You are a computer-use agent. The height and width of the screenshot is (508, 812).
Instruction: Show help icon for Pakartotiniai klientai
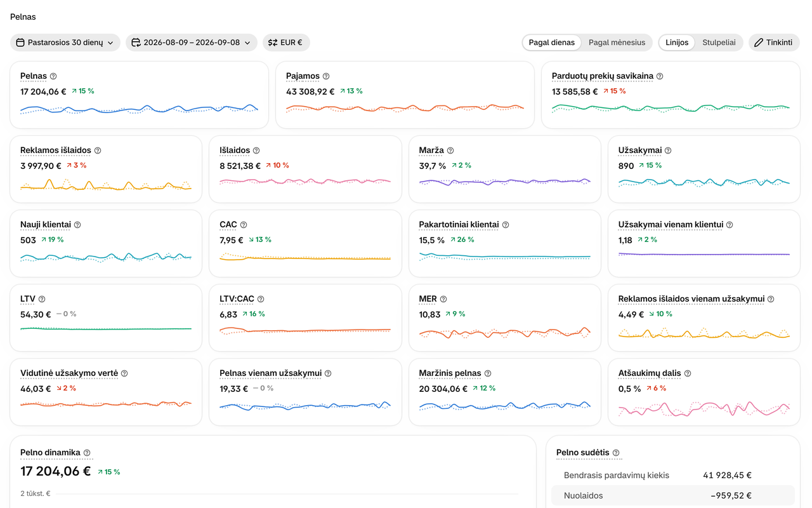tap(506, 225)
